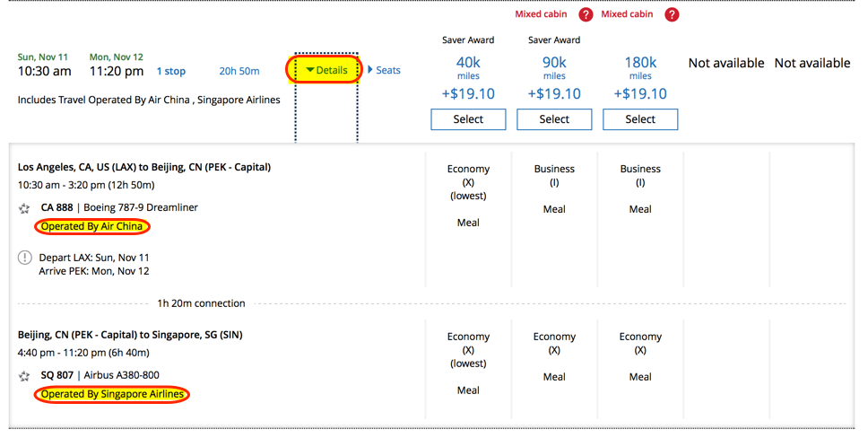Click the Operated By Air China label

click(x=91, y=226)
